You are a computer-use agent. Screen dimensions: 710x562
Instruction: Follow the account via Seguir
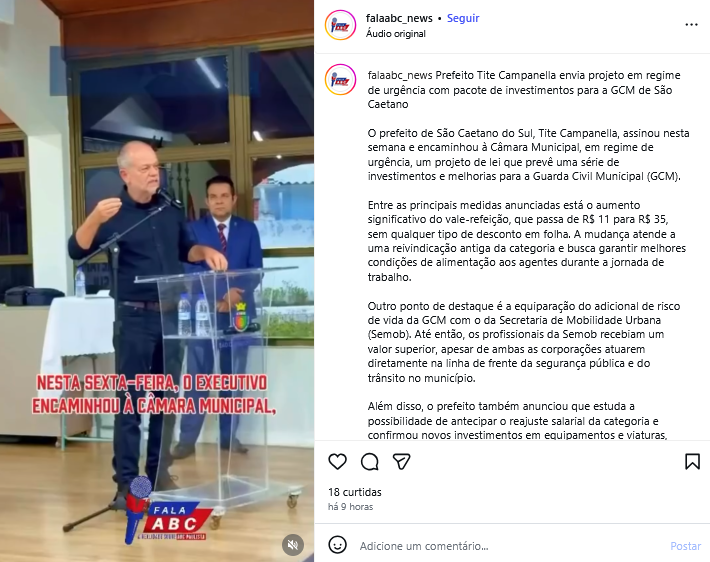tap(463, 18)
